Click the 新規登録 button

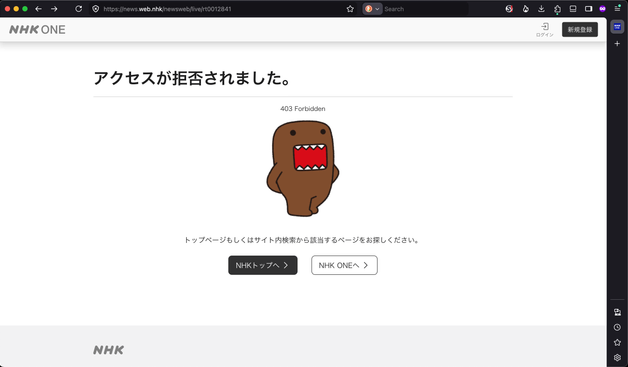(580, 30)
